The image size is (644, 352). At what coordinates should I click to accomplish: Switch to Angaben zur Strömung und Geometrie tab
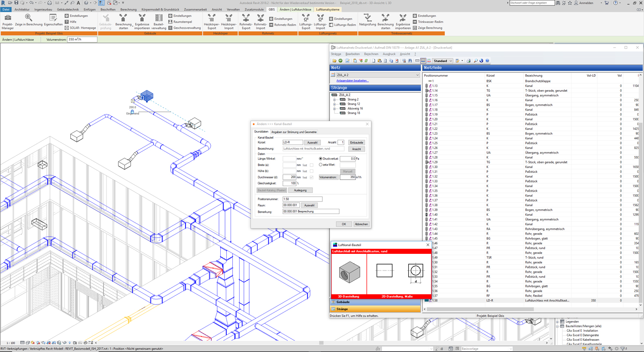pyautogui.click(x=294, y=132)
